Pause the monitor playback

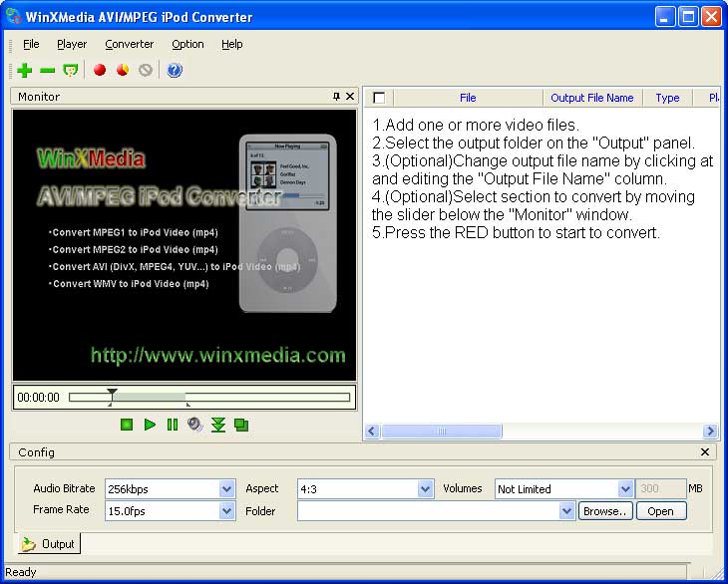coord(173,425)
